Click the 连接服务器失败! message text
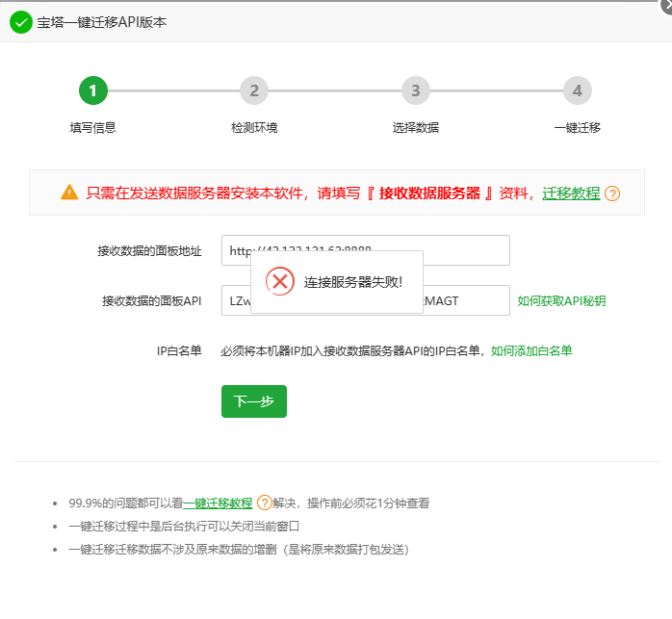This screenshot has height=619, width=672. 353,282
